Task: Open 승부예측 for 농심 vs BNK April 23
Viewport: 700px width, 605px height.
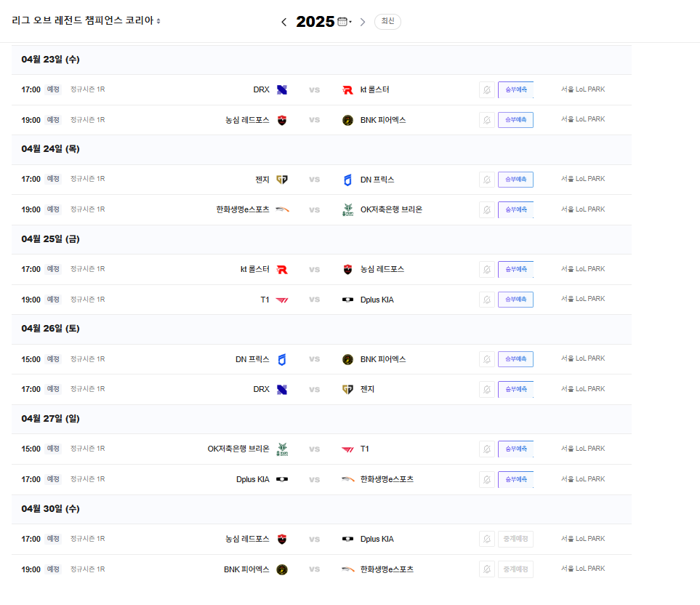Action: pyautogui.click(x=515, y=120)
